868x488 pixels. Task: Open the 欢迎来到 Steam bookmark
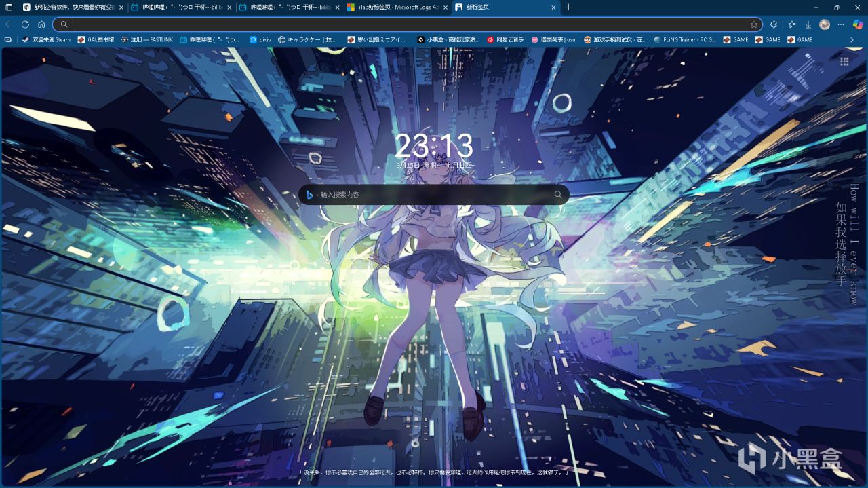tap(46, 39)
